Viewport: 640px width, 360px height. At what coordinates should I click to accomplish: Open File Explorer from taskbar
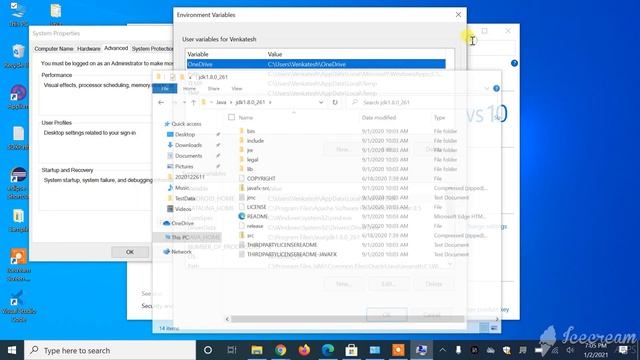[257, 350]
